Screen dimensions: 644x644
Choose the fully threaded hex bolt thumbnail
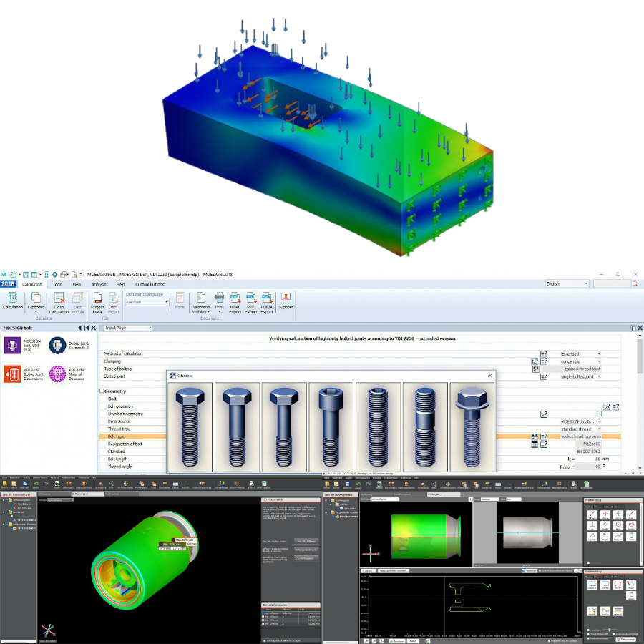tap(190, 427)
